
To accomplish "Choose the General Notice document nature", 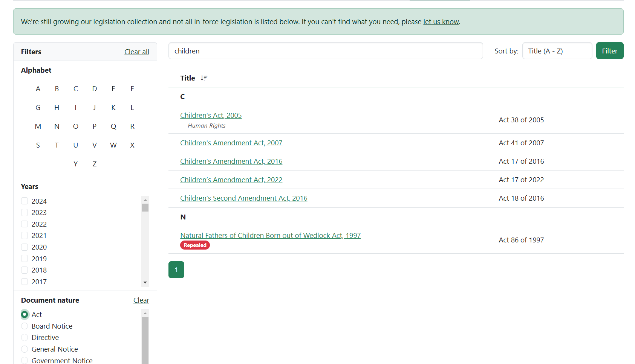I will point(24,349).
